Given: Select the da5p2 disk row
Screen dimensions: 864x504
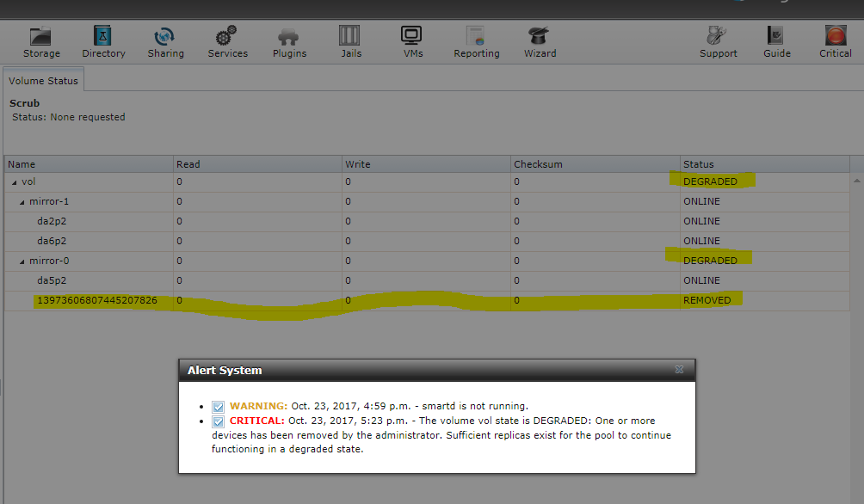Looking at the screenshot, I should click(x=427, y=281).
